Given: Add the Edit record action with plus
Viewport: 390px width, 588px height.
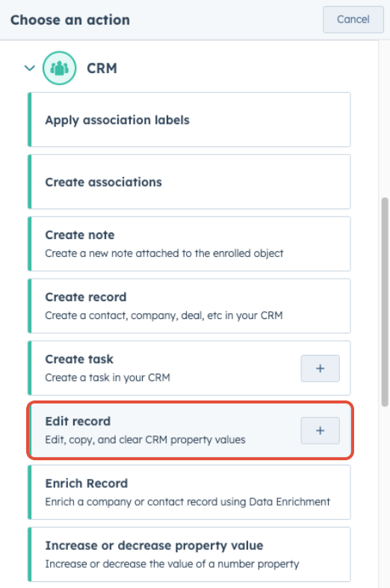Looking at the screenshot, I should click(x=321, y=430).
